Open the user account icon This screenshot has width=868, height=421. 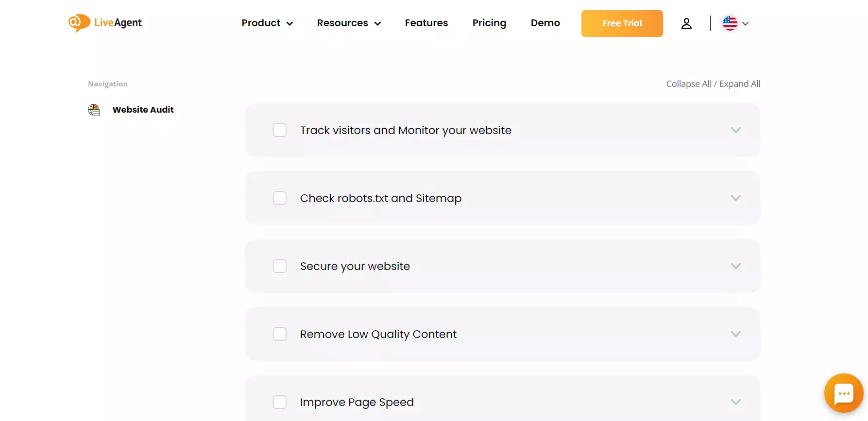coord(686,23)
